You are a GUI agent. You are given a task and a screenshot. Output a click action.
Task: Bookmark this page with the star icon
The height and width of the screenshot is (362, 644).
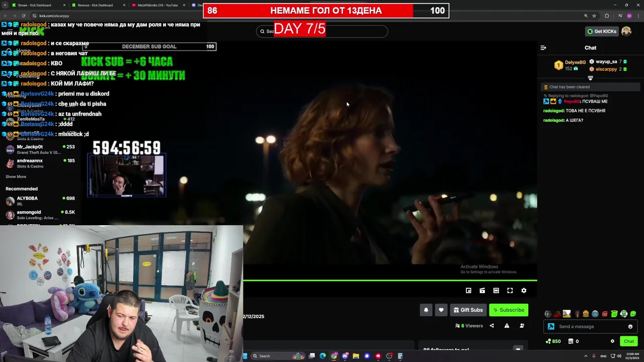(594, 16)
